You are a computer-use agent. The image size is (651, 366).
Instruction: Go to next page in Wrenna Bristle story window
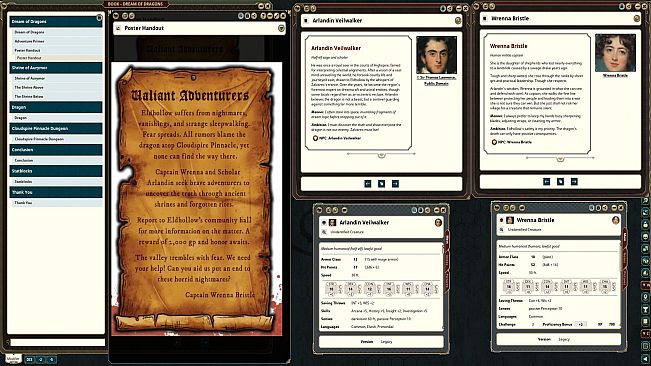574,182
